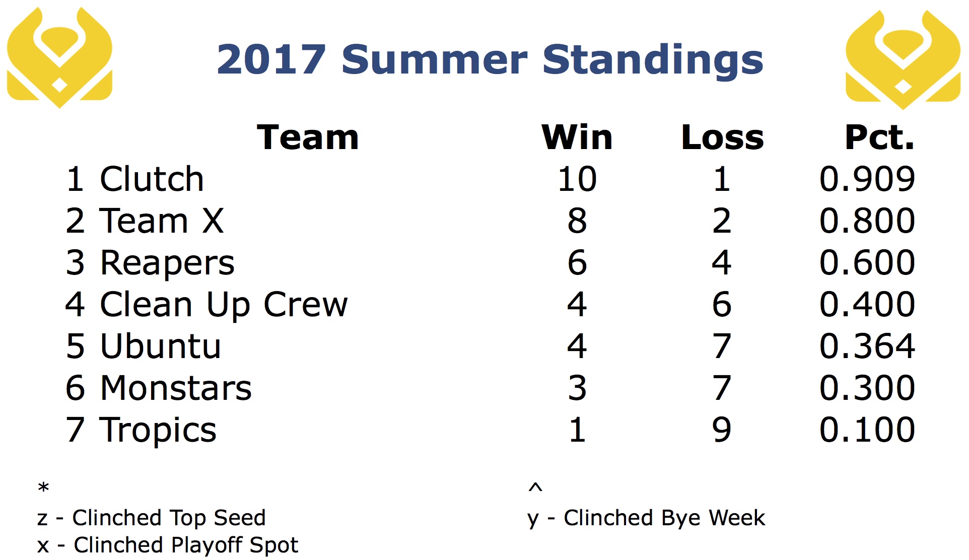The width and height of the screenshot is (969, 560).
Task: Select the Loss column header
Action: pyautogui.click(x=722, y=137)
